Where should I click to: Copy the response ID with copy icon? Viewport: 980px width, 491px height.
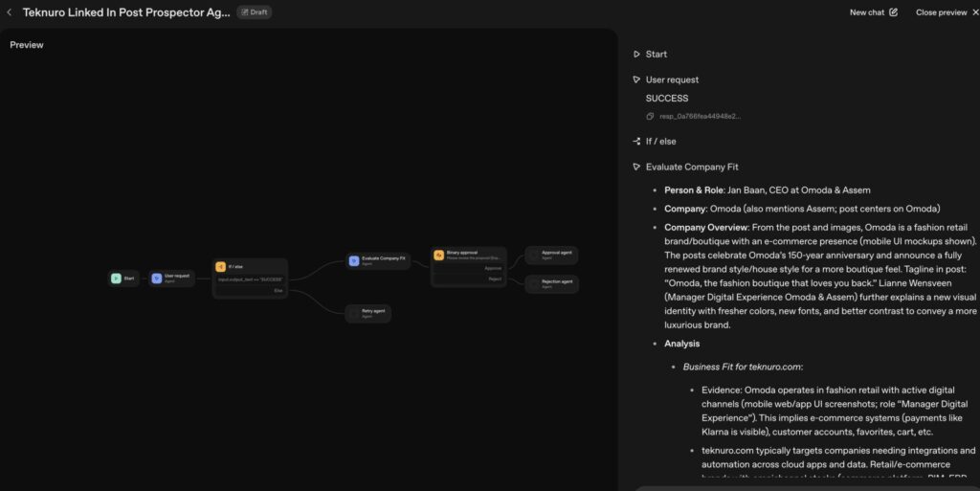tap(650, 116)
